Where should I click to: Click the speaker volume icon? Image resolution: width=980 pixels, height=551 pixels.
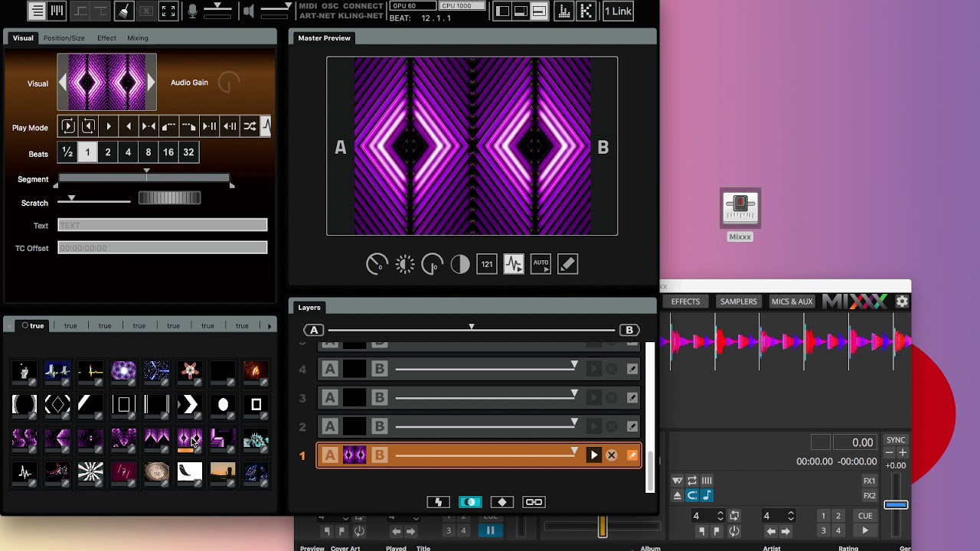[x=248, y=11]
